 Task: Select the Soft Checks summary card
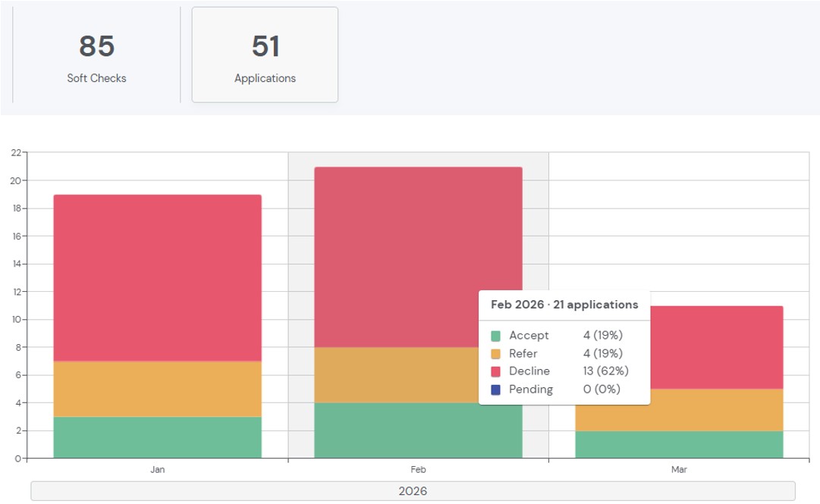click(96, 55)
